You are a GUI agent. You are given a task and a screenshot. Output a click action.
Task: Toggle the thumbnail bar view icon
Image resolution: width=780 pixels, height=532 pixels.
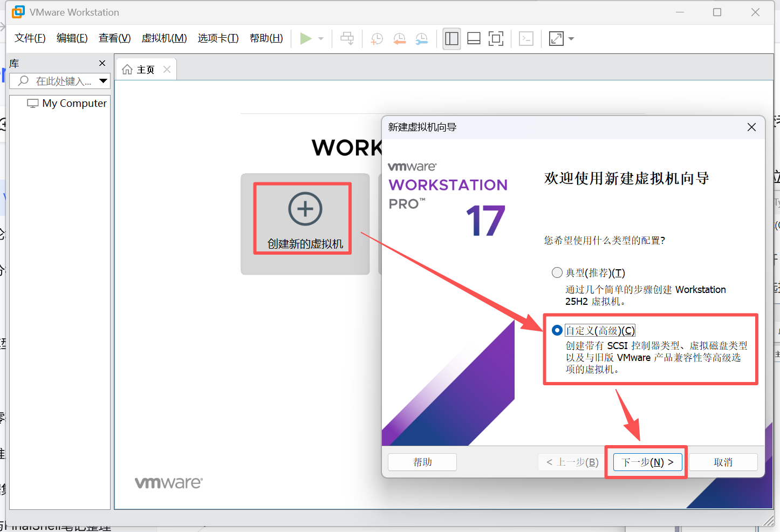click(474, 38)
